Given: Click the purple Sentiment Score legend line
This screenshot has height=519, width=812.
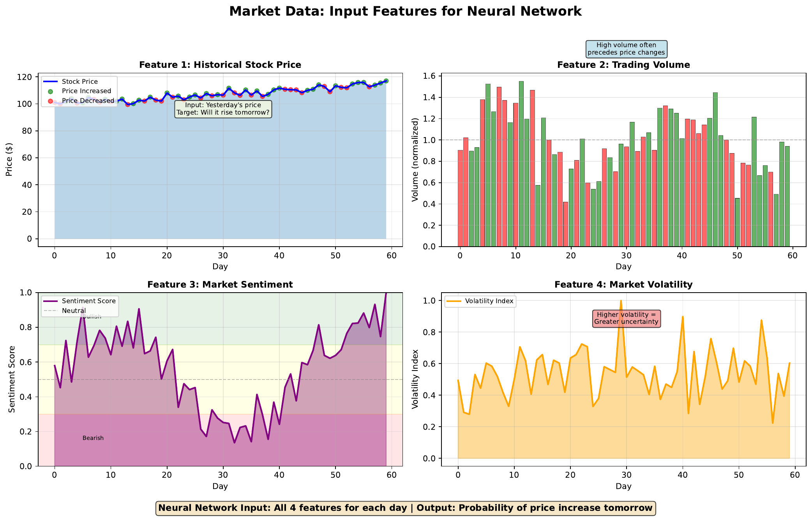Looking at the screenshot, I should tap(50, 301).
